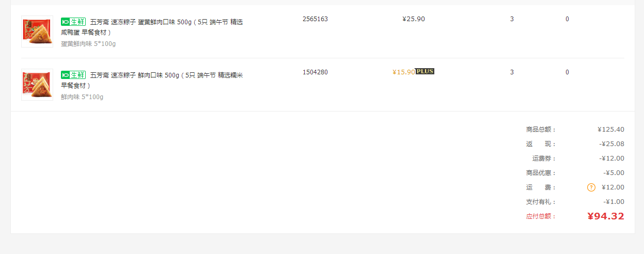Click product number 1504280
This screenshot has width=644, height=254.
click(315, 72)
